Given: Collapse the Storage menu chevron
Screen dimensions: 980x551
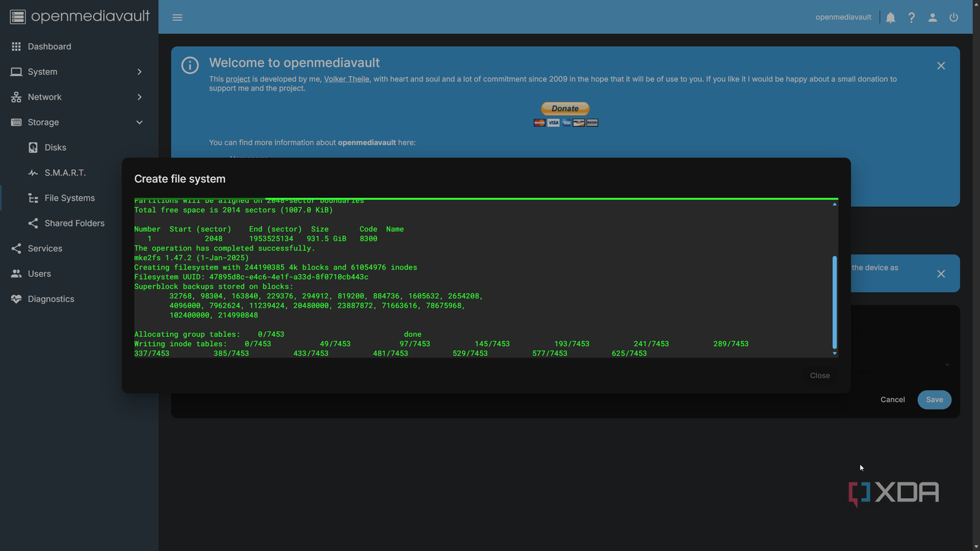Looking at the screenshot, I should [139, 122].
